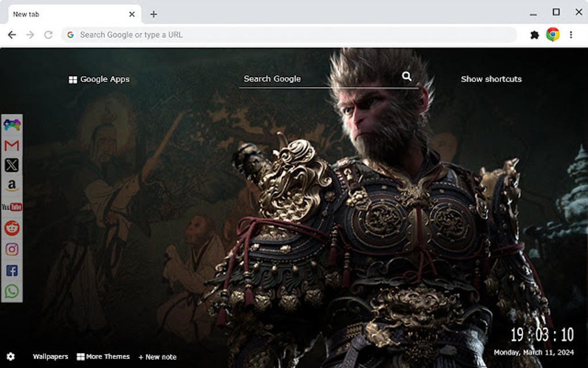Click the magnifier search icon
Image resolution: width=588 pixels, height=368 pixels.
[406, 77]
